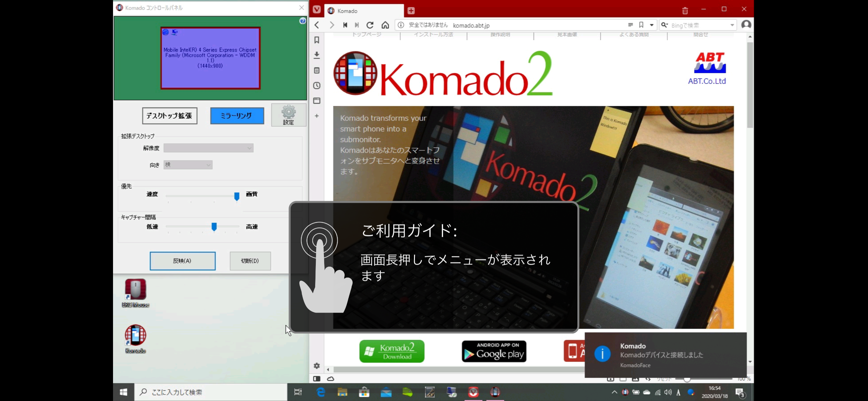Add a web panel in sidebar
Viewport: 868px width, 401px height.
point(317,116)
